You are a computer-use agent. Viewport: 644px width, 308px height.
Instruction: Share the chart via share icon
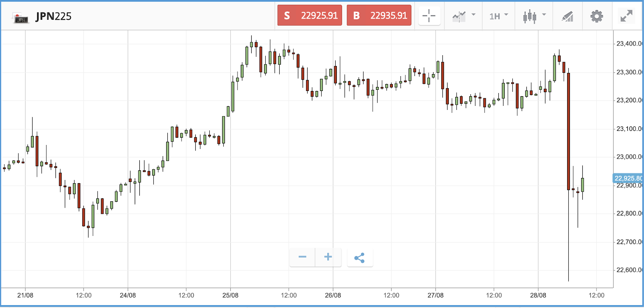click(360, 258)
